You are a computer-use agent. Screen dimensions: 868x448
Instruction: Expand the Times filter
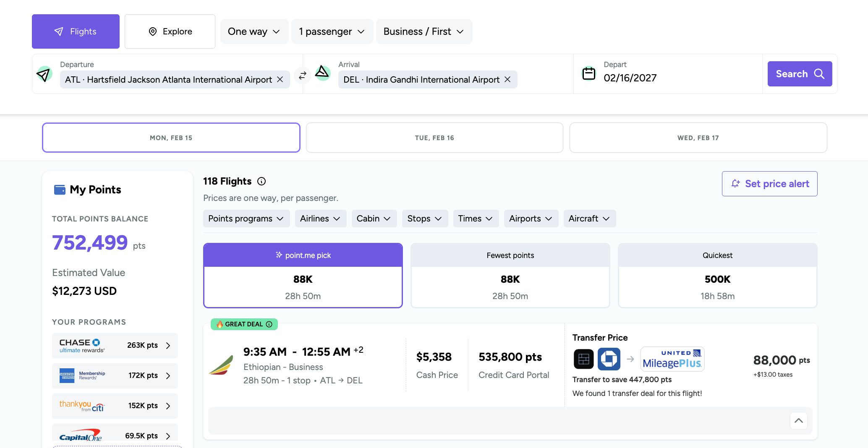pyautogui.click(x=476, y=219)
